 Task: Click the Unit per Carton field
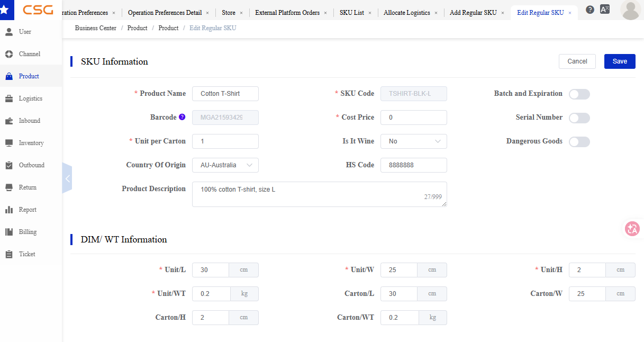point(225,141)
